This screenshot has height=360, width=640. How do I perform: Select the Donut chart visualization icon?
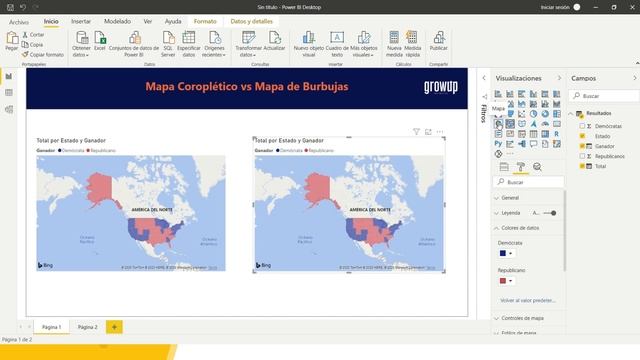545,114
